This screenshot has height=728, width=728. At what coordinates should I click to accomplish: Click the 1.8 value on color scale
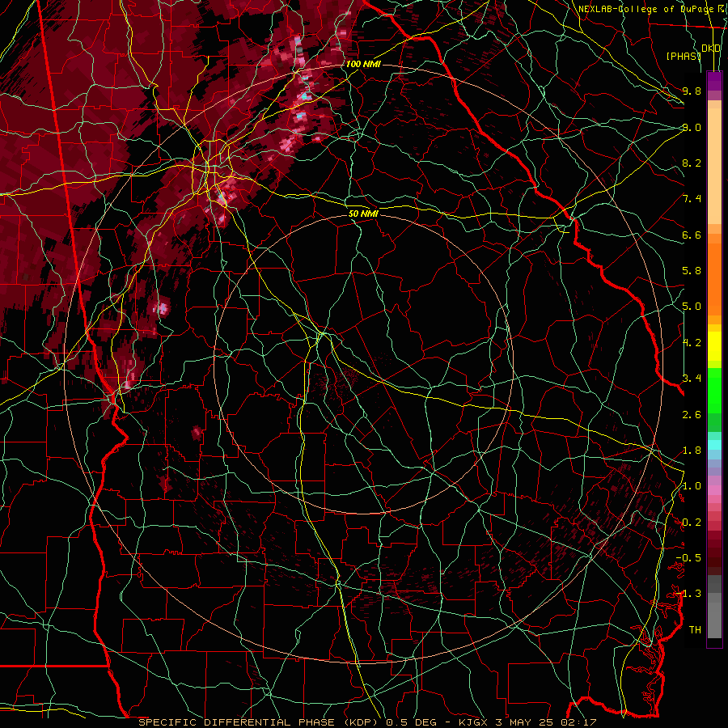click(x=692, y=451)
